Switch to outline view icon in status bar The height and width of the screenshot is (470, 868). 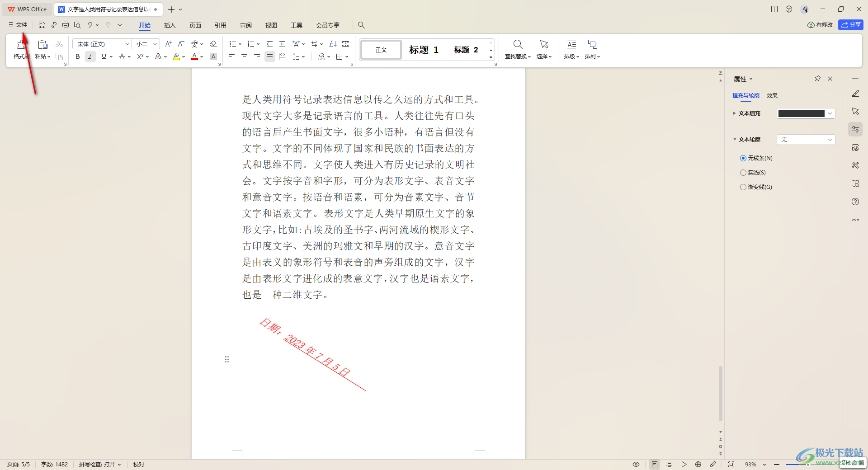pyautogui.click(x=669, y=464)
